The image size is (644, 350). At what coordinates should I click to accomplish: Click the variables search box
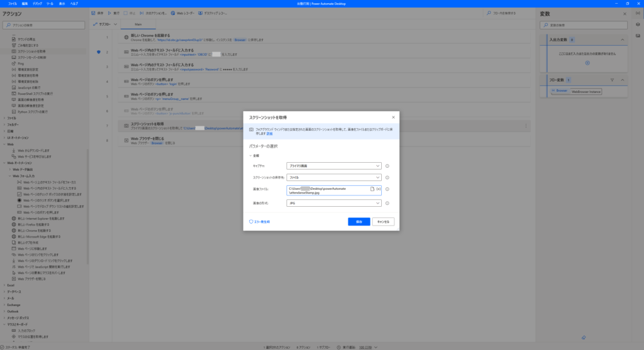pos(584,25)
